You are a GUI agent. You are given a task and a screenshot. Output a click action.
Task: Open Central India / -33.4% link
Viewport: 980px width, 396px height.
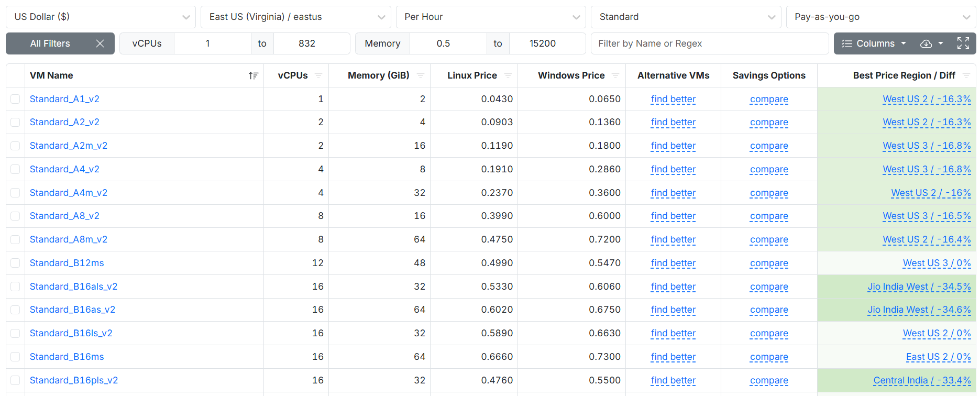click(922, 380)
